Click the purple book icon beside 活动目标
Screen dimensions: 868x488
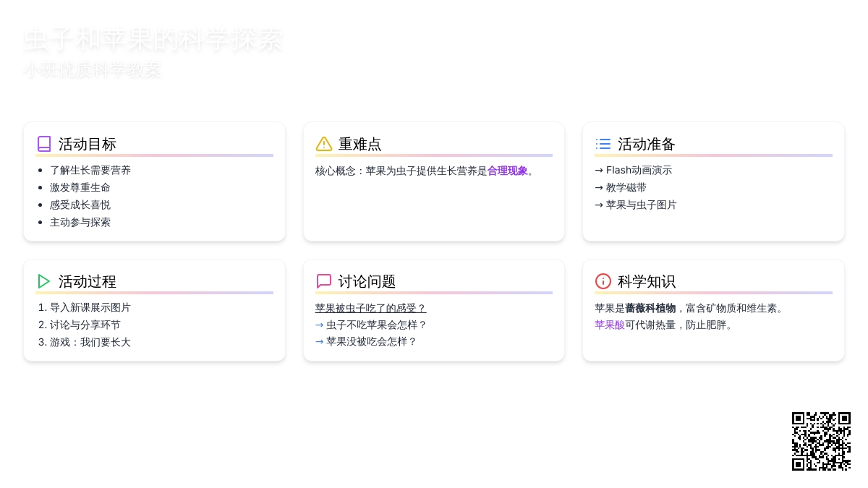44,144
